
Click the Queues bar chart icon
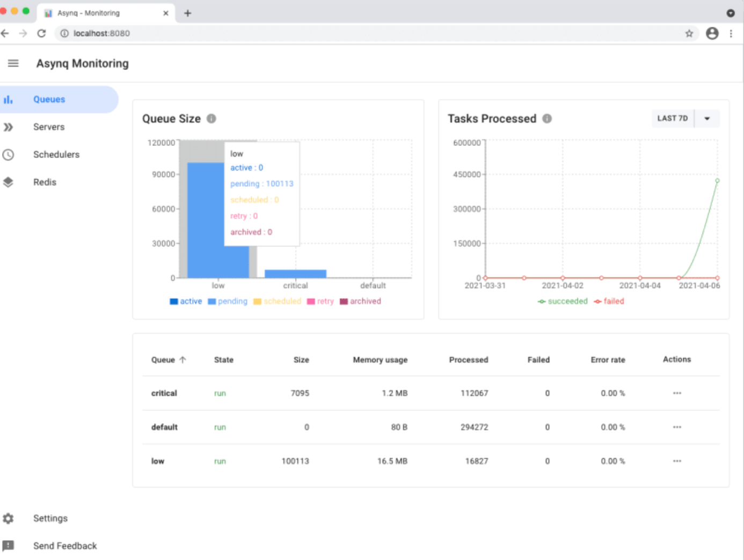point(8,99)
